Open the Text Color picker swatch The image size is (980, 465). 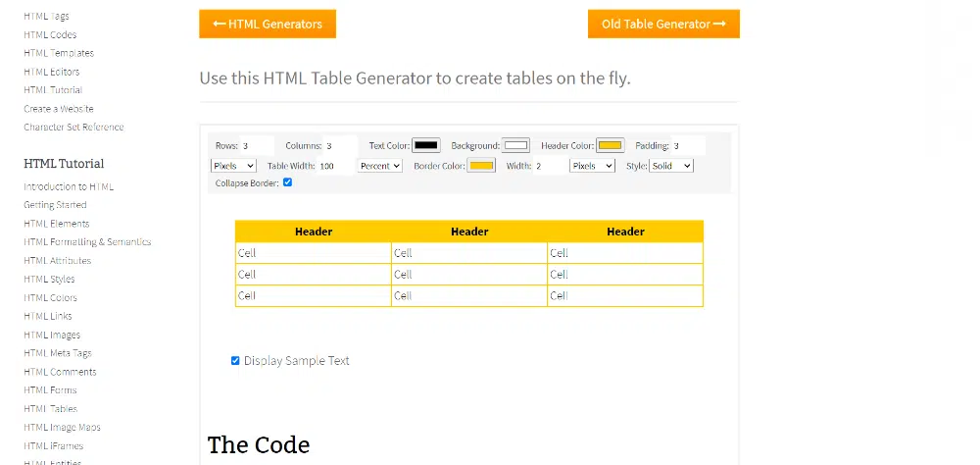pos(425,145)
